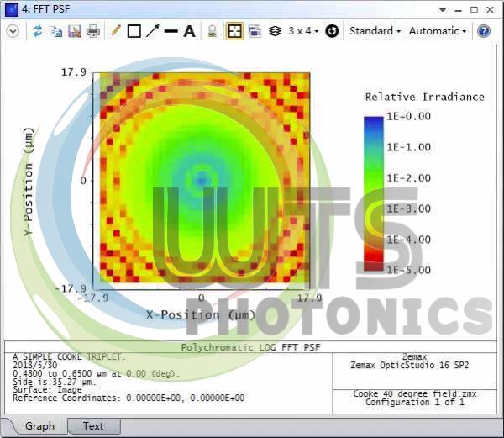The width and height of the screenshot is (504, 438).
Task: Click the Save As image icon
Action: (74, 31)
